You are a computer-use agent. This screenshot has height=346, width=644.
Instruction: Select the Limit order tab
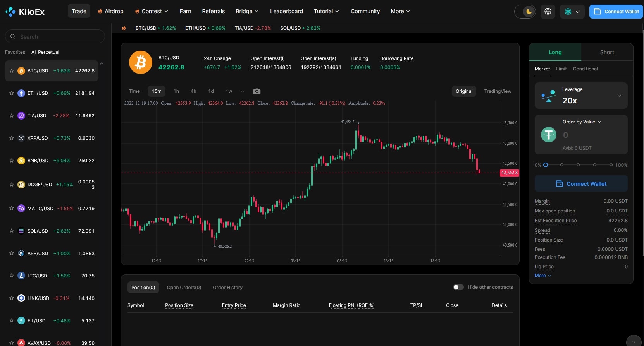pyautogui.click(x=561, y=69)
